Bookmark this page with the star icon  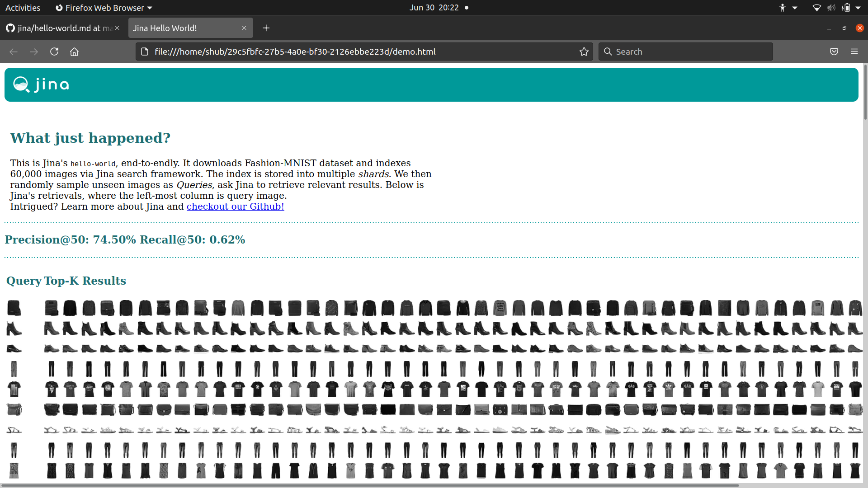584,52
